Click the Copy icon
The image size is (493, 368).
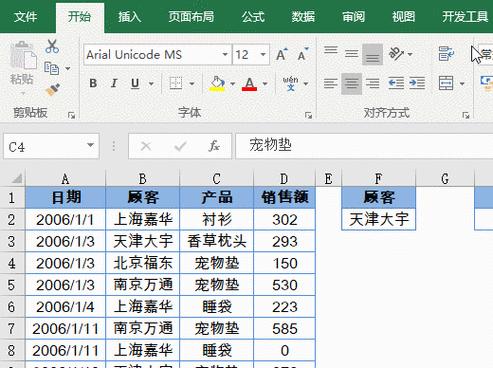click(51, 68)
